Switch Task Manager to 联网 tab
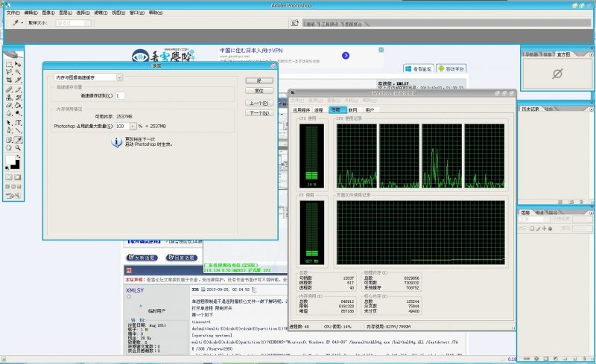 (352, 110)
